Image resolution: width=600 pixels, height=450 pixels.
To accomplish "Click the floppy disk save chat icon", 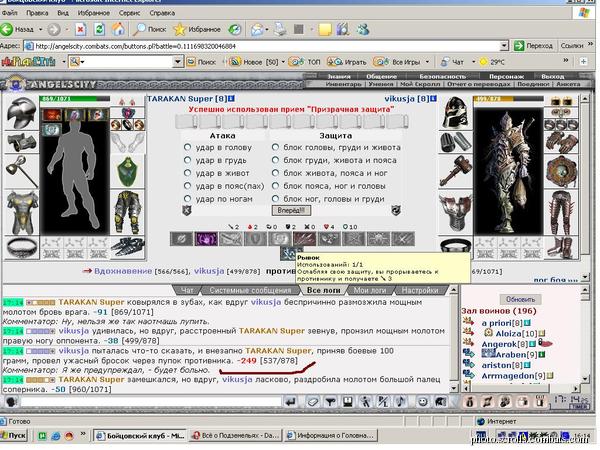I will 347,402.
